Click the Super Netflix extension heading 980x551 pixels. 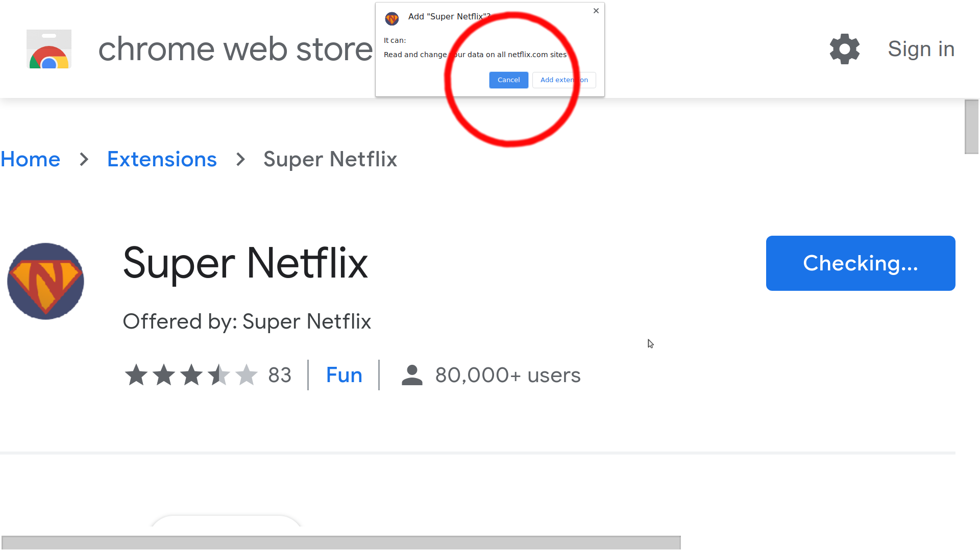[245, 263]
